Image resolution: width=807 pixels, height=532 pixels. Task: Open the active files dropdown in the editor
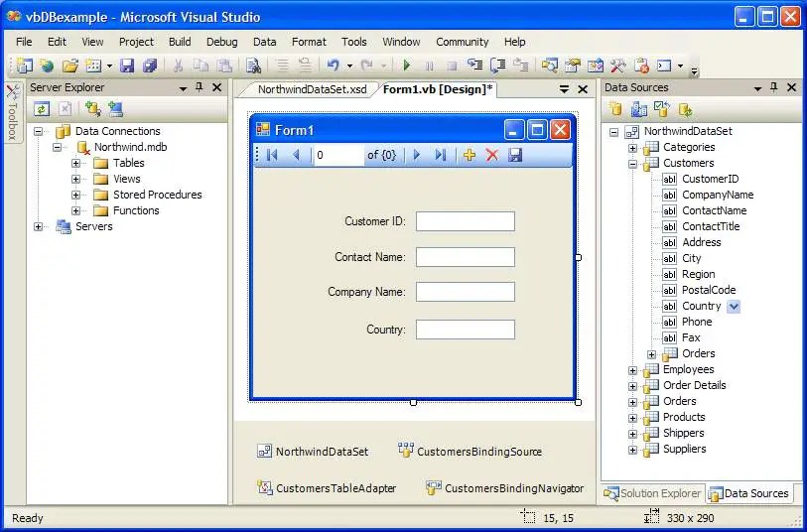564,89
